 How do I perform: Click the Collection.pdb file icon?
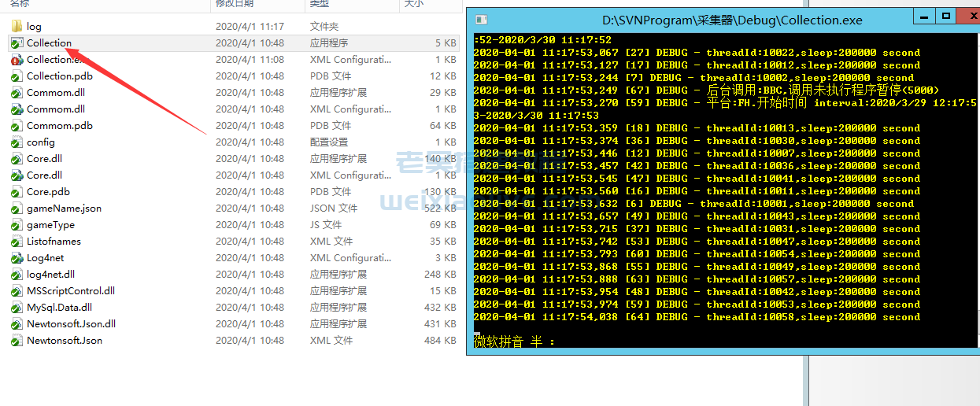coord(17,76)
